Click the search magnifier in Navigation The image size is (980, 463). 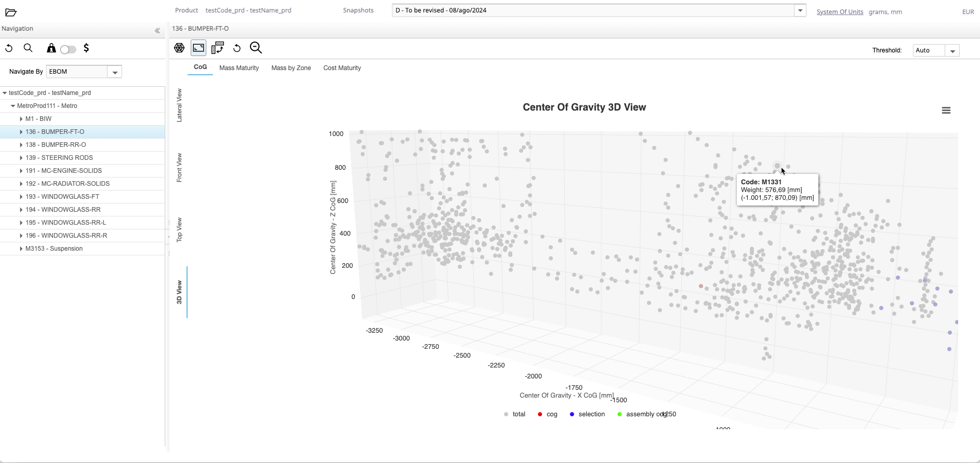coord(28,48)
